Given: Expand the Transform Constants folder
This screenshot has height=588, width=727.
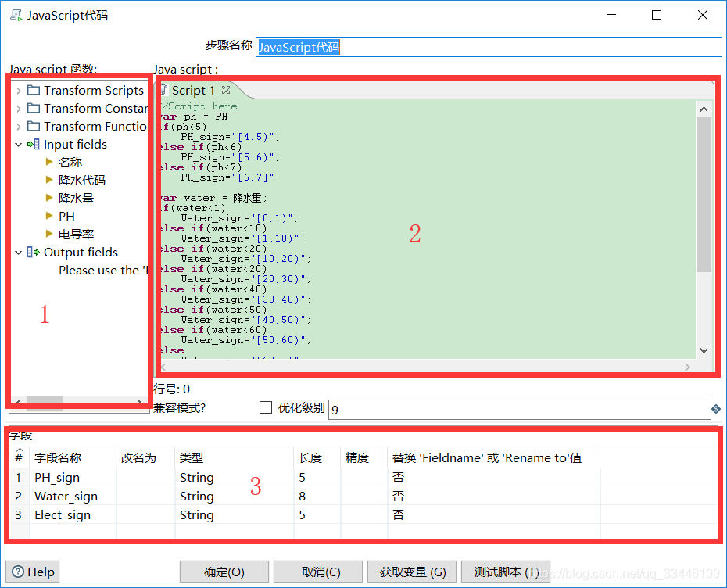Looking at the screenshot, I should click(19, 109).
